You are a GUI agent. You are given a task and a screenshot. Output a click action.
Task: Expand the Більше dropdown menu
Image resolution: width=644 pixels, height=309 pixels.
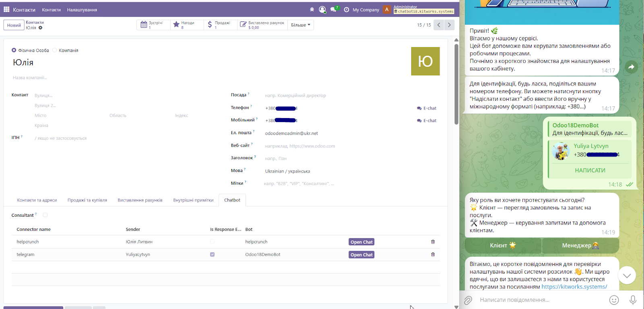tap(301, 25)
